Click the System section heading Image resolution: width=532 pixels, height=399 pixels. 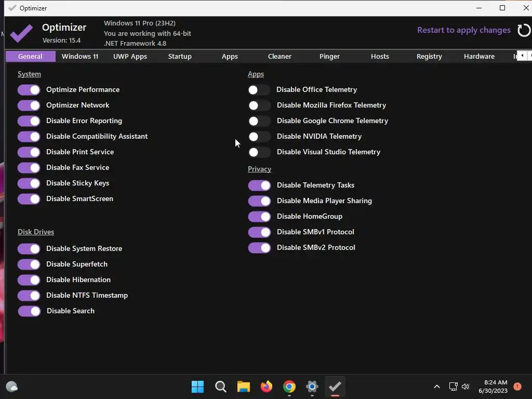(29, 74)
